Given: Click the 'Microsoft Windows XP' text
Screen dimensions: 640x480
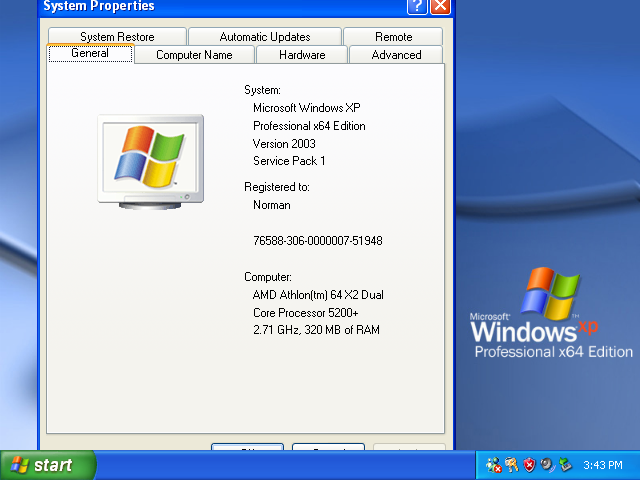Looking at the screenshot, I should pyautogui.click(x=307, y=108).
